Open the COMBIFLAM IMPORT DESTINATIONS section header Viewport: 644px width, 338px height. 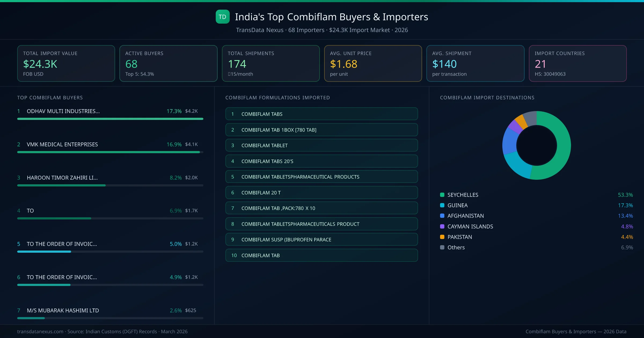[487, 98]
